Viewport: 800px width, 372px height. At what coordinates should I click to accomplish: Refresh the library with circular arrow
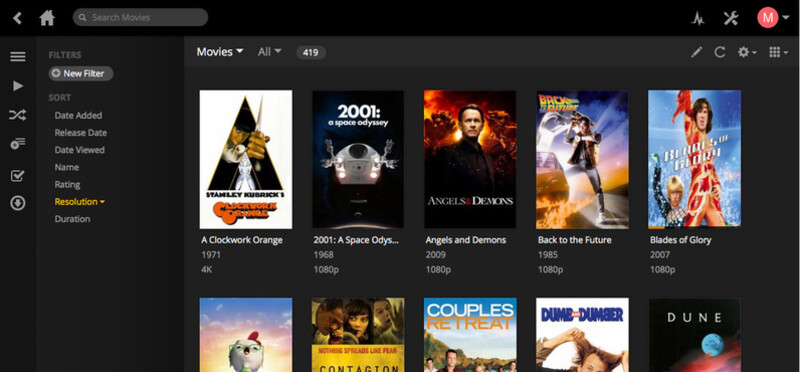click(719, 52)
